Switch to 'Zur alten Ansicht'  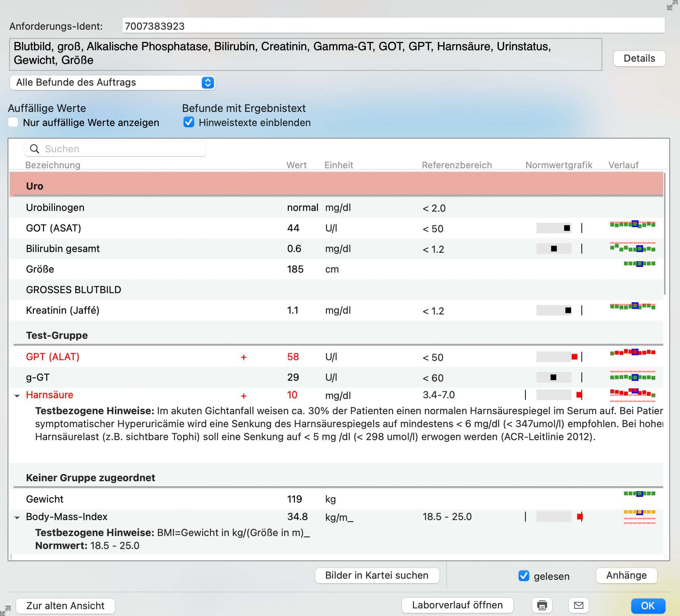point(65,606)
